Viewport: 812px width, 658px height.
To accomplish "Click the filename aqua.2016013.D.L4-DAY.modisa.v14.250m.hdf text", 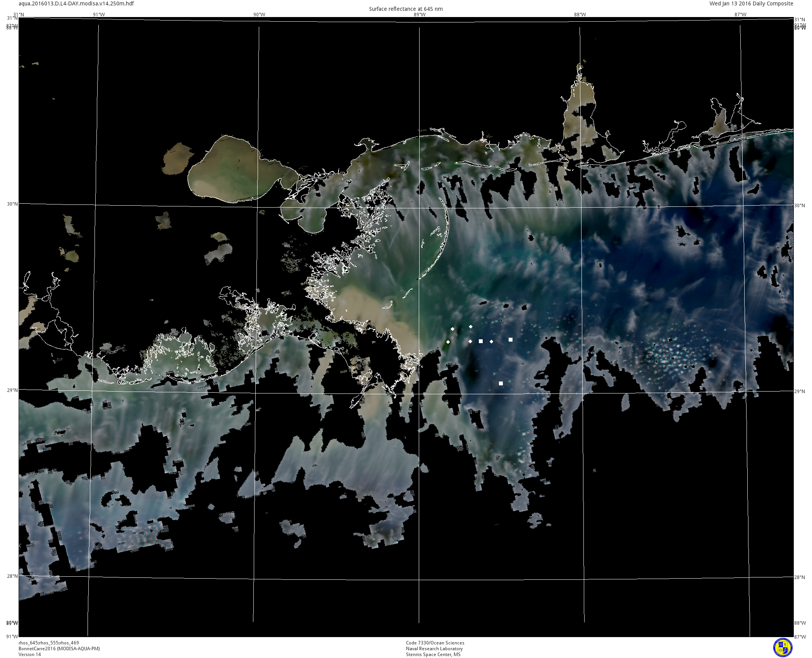I will tap(76, 3).
